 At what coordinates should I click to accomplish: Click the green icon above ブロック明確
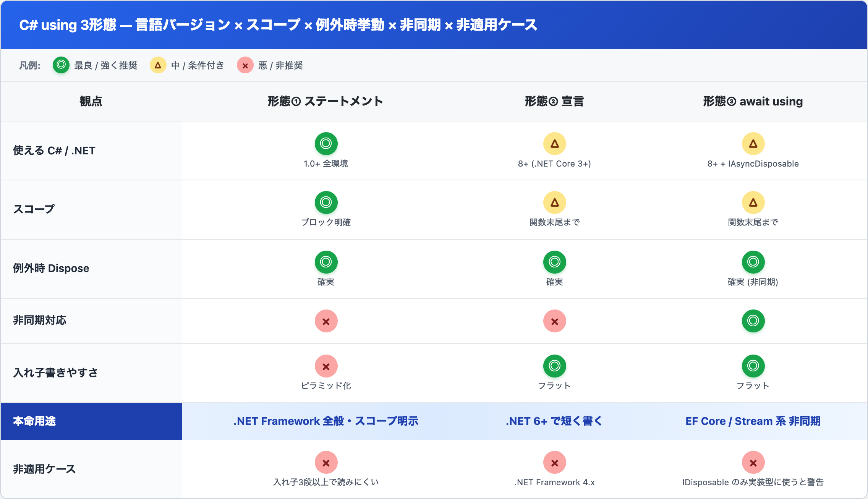click(x=326, y=202)
